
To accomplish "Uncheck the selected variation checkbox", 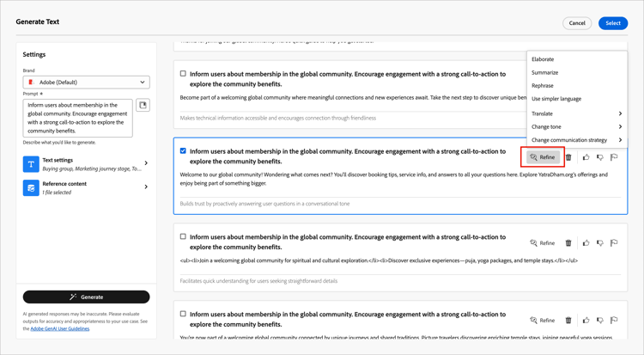I will click(183, 151).
